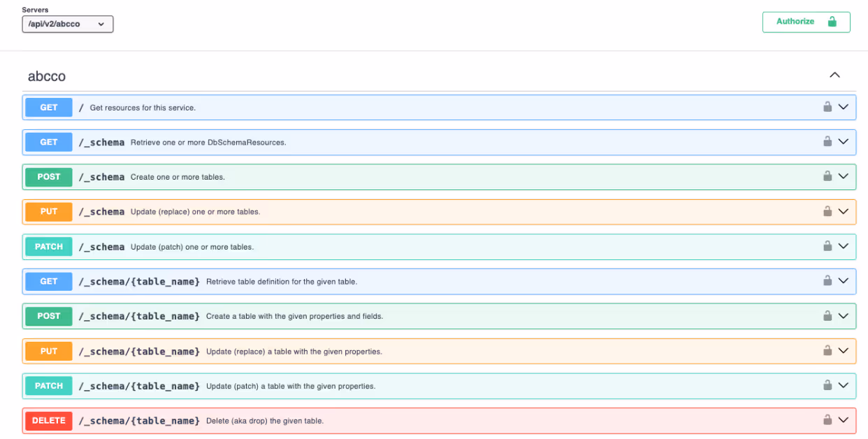Click the PUT badge for replace tables
This screenshot has height=439, width=868.
[x=49, y=212]
